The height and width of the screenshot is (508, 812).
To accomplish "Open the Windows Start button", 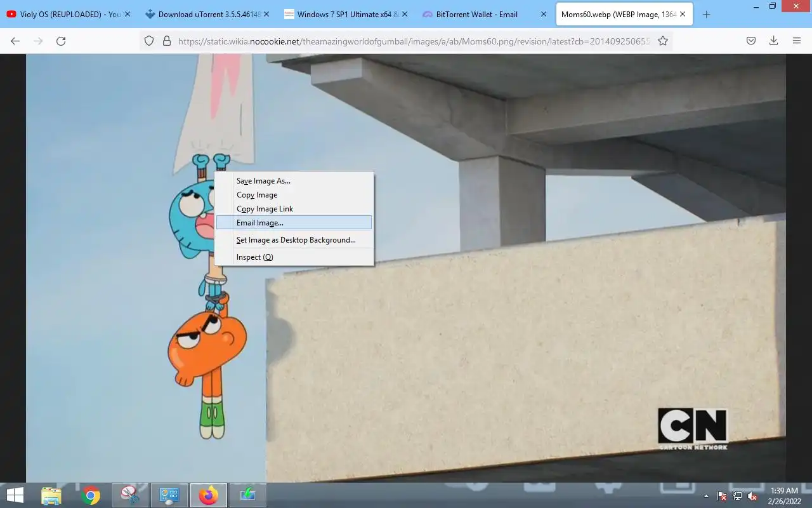I will coord(15,495).
